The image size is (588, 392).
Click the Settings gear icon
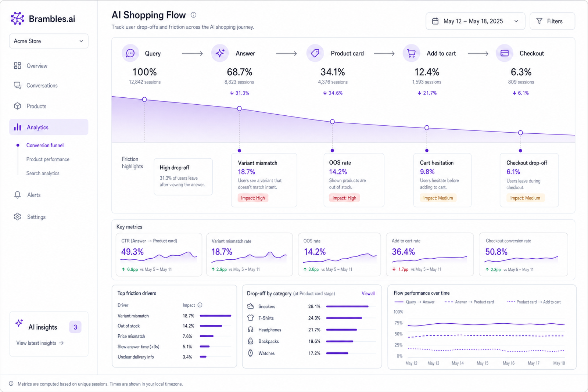pos(17,217)
